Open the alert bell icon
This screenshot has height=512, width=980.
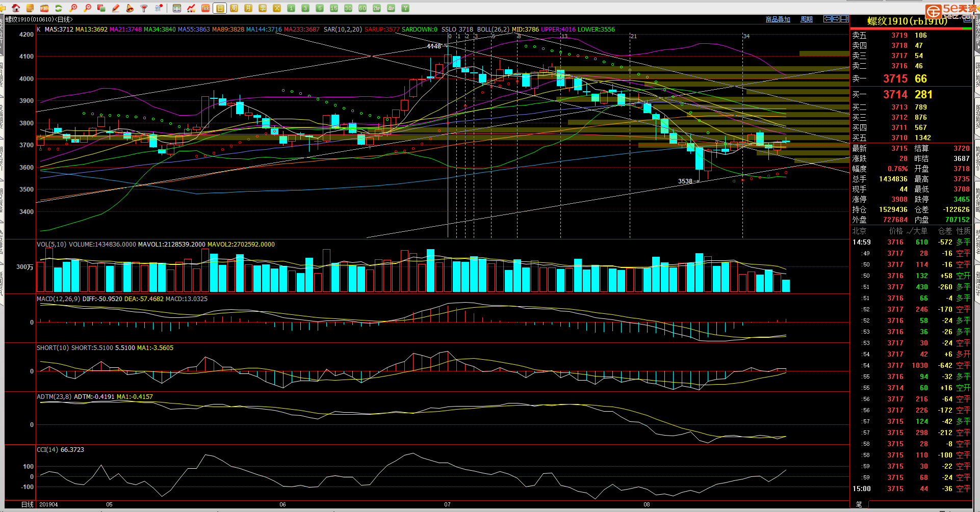(130, 8)
